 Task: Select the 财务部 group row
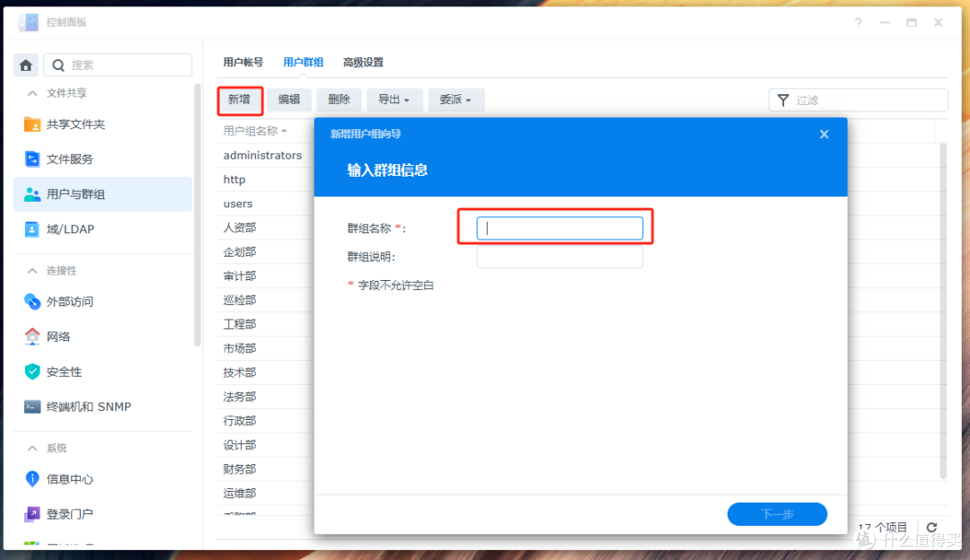coord(267,469)
